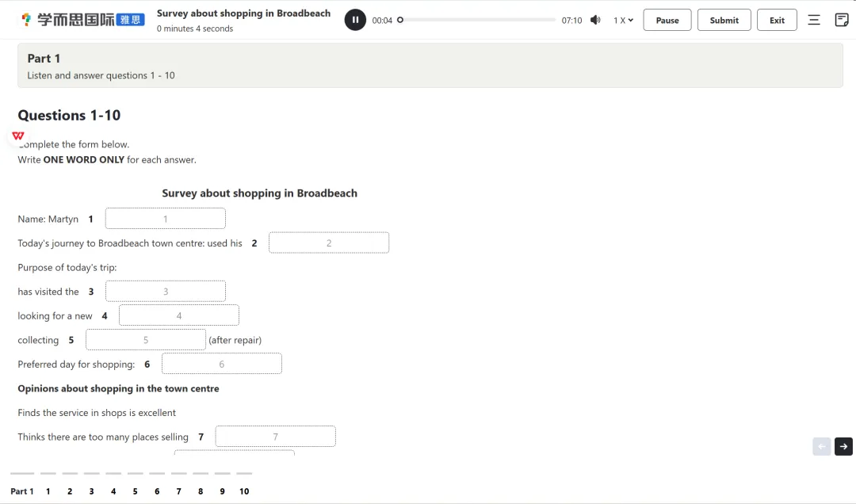Jump to question 5 in bottom navigation
Image resolution: width=856 pixels, height=504 pixels.
click(x=135, y=491)
